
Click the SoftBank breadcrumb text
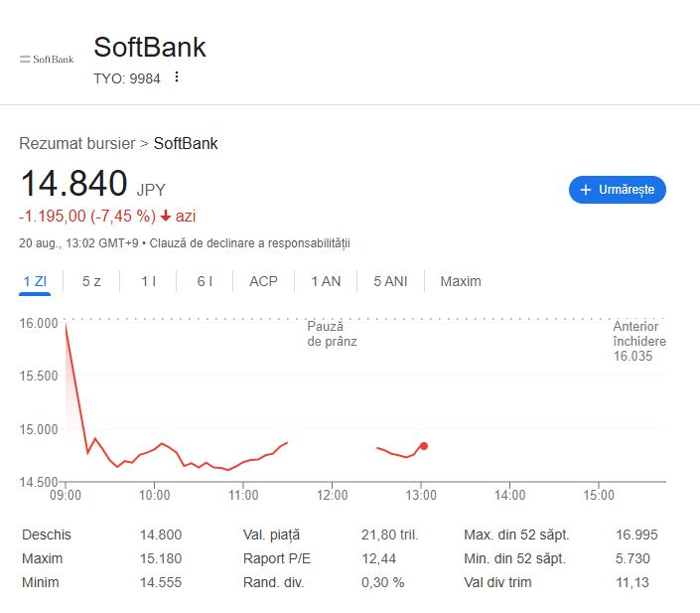tap(186, 143)
